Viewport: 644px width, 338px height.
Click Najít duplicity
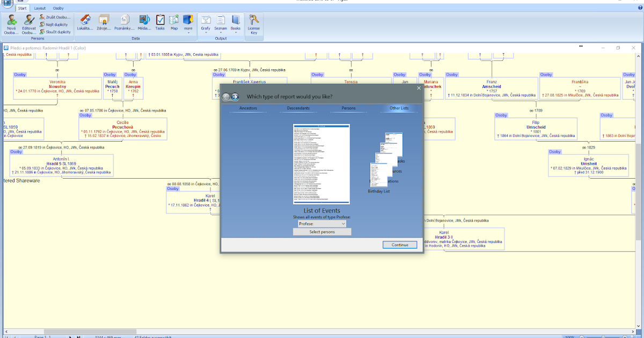point(53,24)
